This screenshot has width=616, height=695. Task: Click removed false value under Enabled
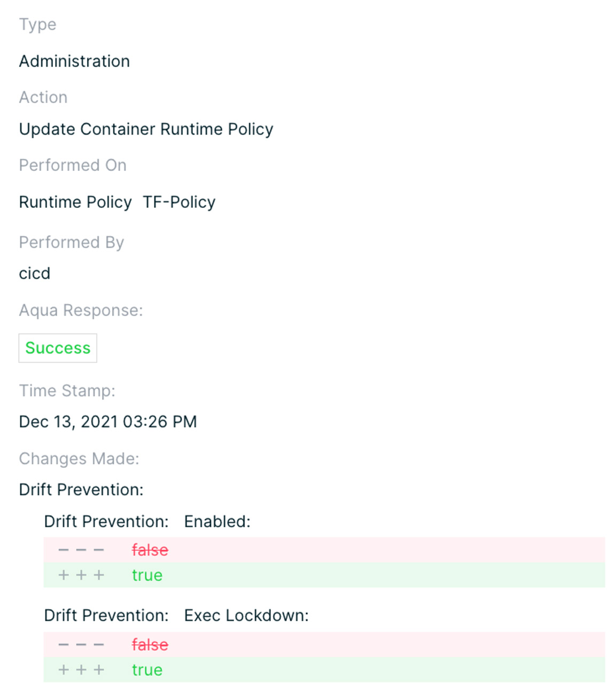point(150,550)
